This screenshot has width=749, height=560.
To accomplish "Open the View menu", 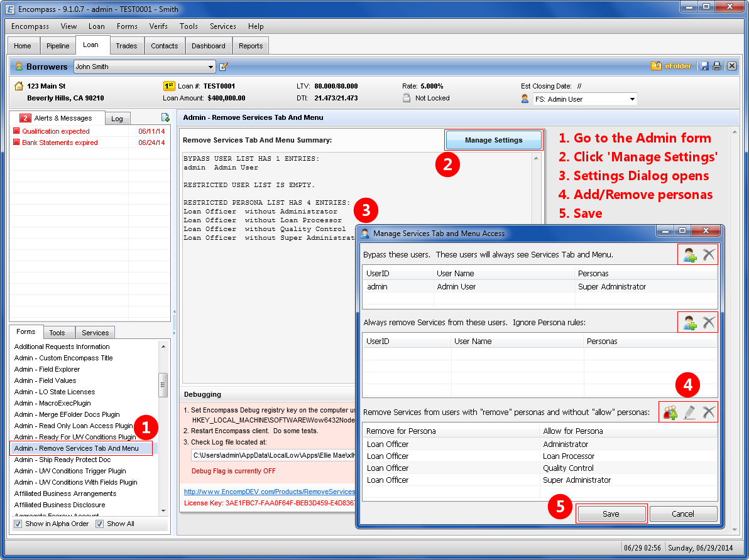I will [68, 26].
